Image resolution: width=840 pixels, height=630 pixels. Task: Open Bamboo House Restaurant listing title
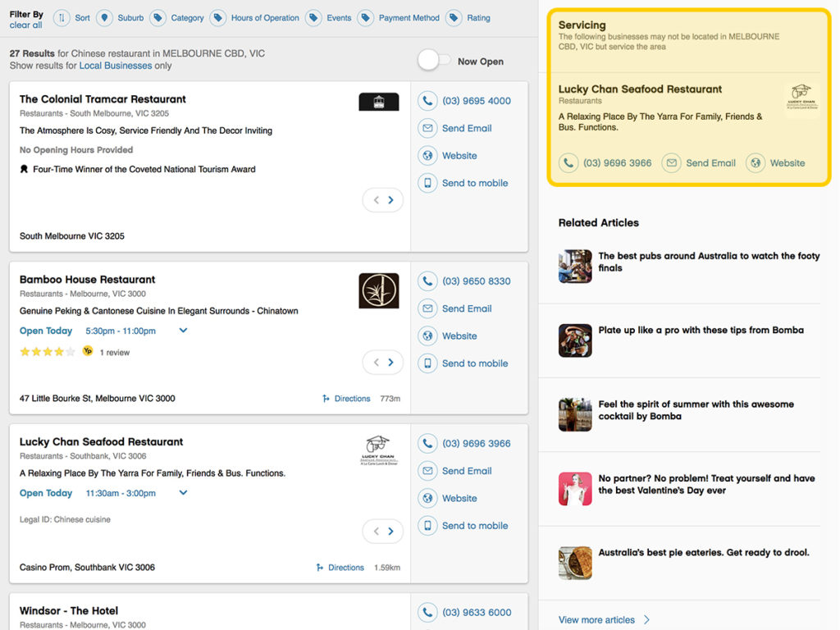(x=87, y=280)
